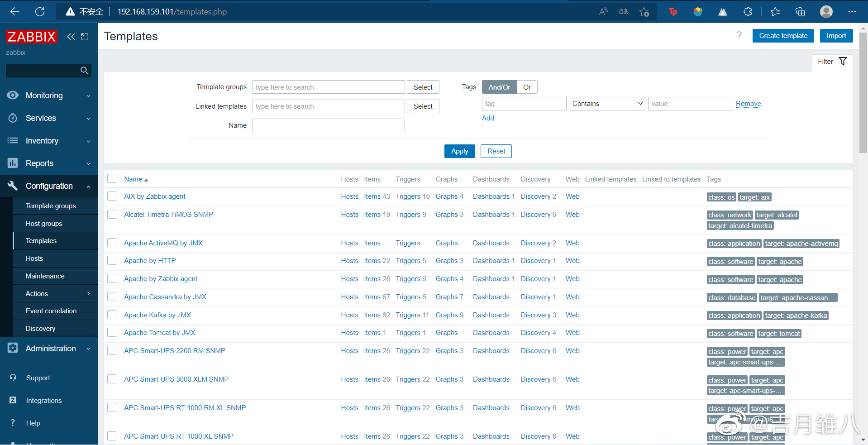The image size is (868, 445).
Task: Reset the template filter
Action: pos(496,151)
